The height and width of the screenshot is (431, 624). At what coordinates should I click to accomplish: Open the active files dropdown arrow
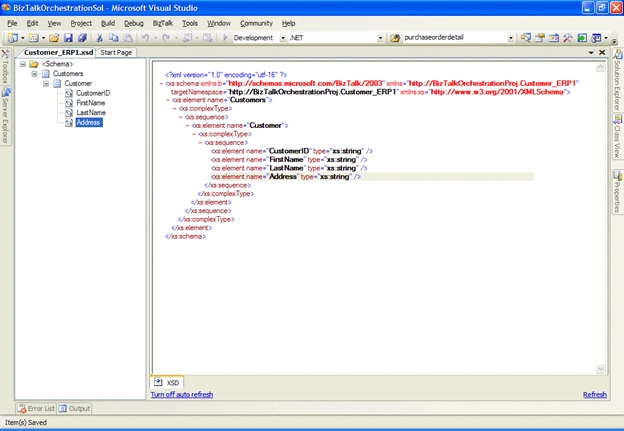point(591,53)
